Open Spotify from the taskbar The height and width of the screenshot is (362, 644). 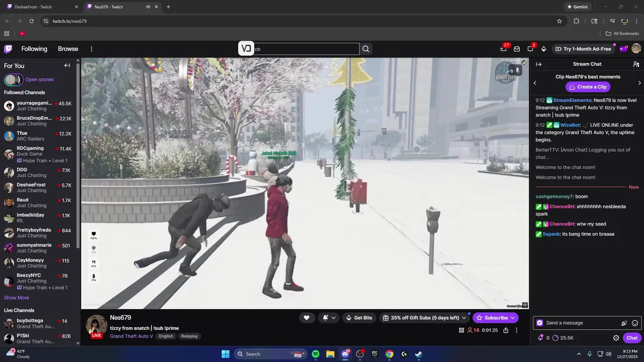[315, 354]
